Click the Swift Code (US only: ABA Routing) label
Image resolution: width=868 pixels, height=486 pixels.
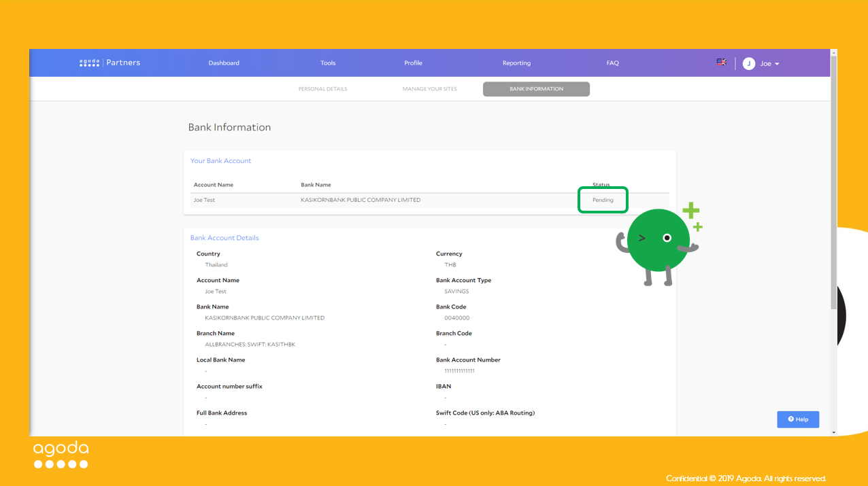(485, 413)
